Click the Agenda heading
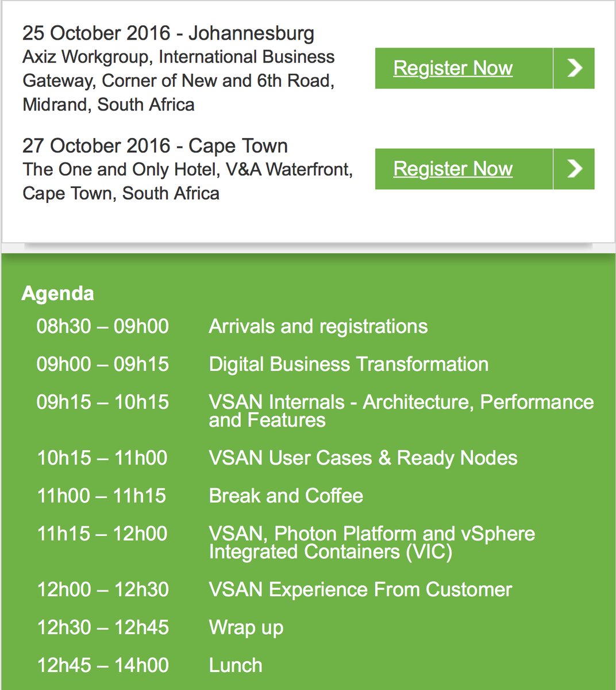The image size is (616, 690). pyautogui.click(x=57, y=294)
